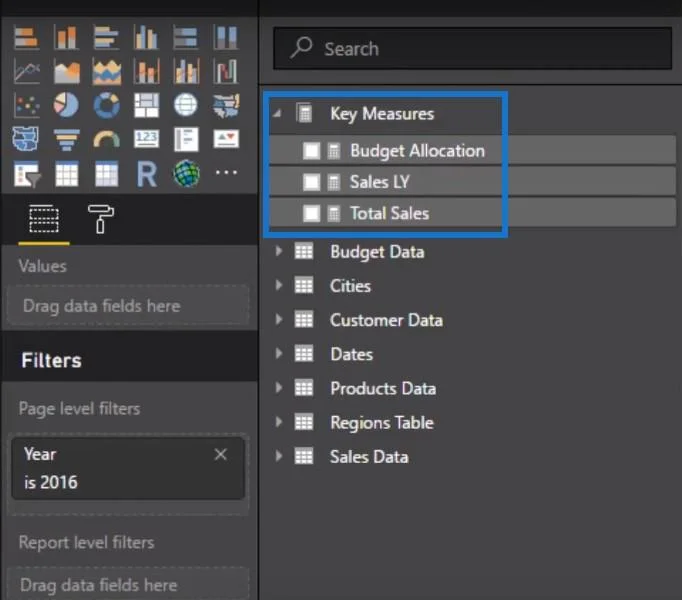Remove the Year filter with X

pos(221,455)
